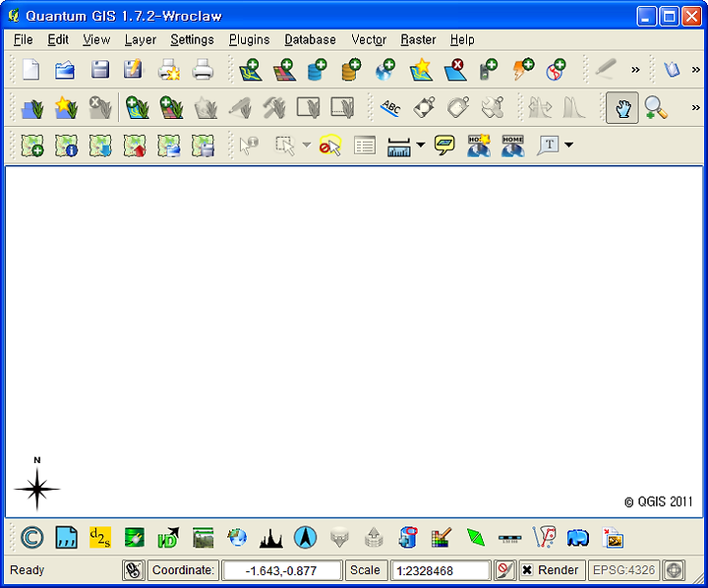Toggle extents display in status bar
708x588 pixels.
(134, 570)
